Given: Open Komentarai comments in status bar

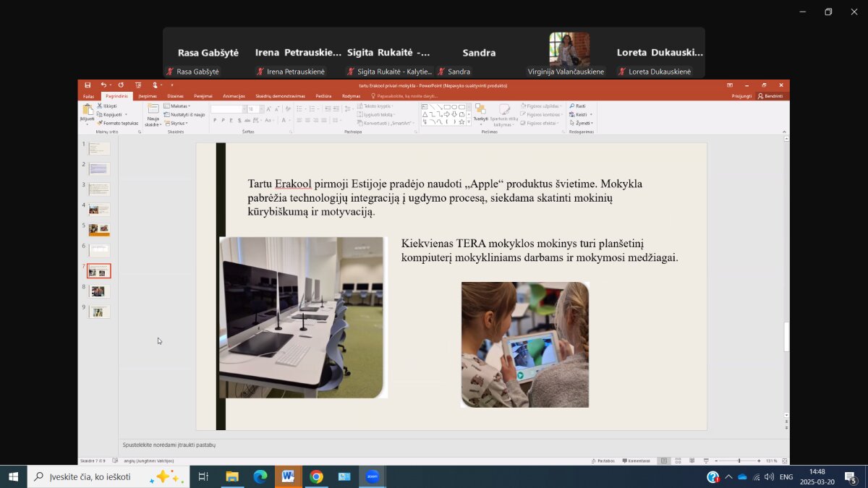Looking at the screenshot, I should click(636, 461).
